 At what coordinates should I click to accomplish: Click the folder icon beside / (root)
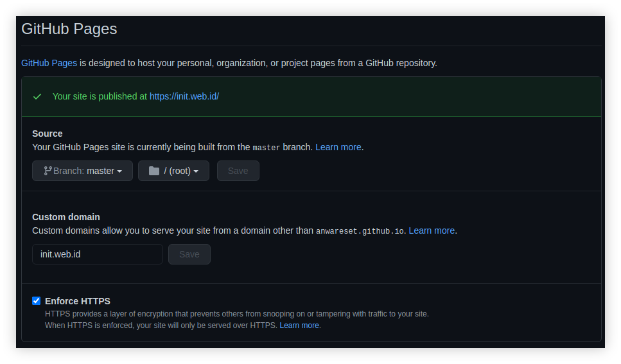[154, 171]
